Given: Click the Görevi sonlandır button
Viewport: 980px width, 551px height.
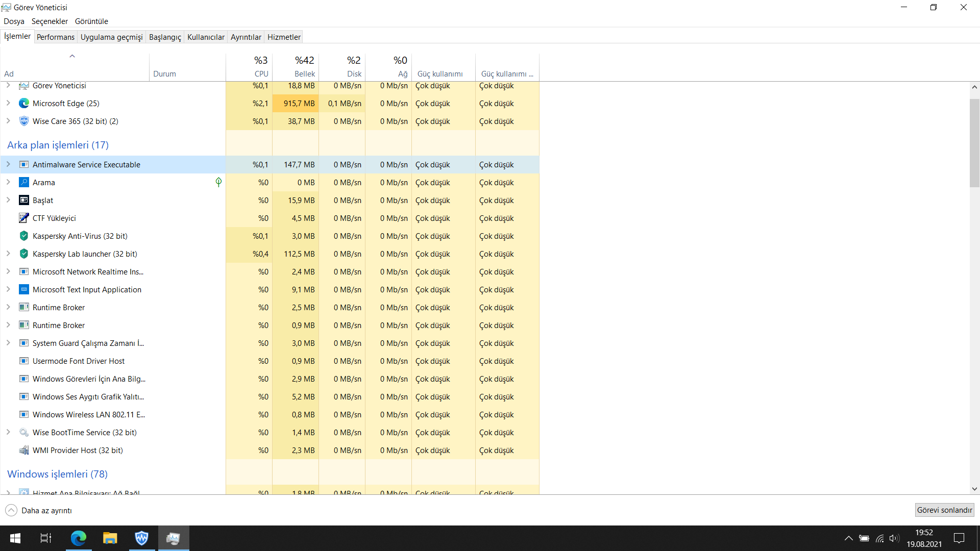Looking at the screenshot, I should (x=944, y=510).
